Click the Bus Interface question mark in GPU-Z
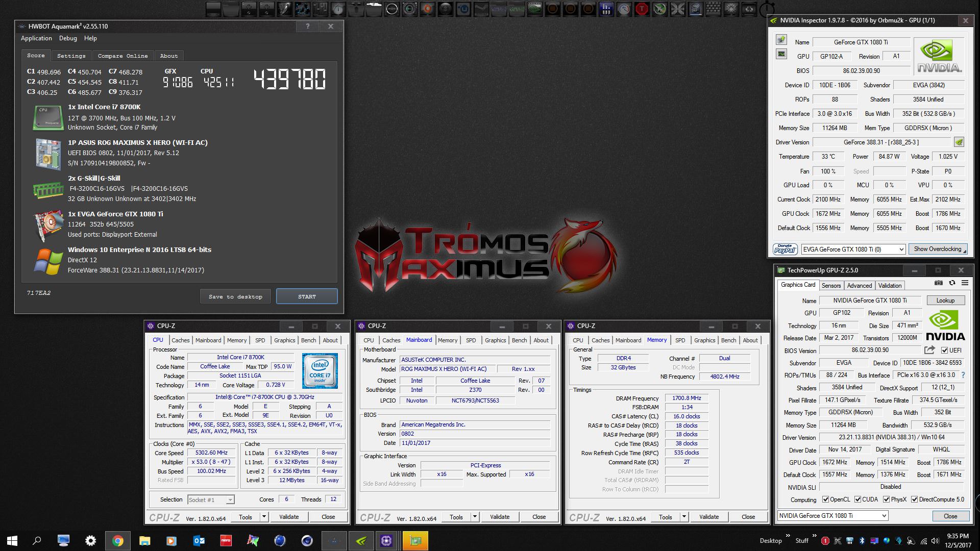 (x=963, y=375)
